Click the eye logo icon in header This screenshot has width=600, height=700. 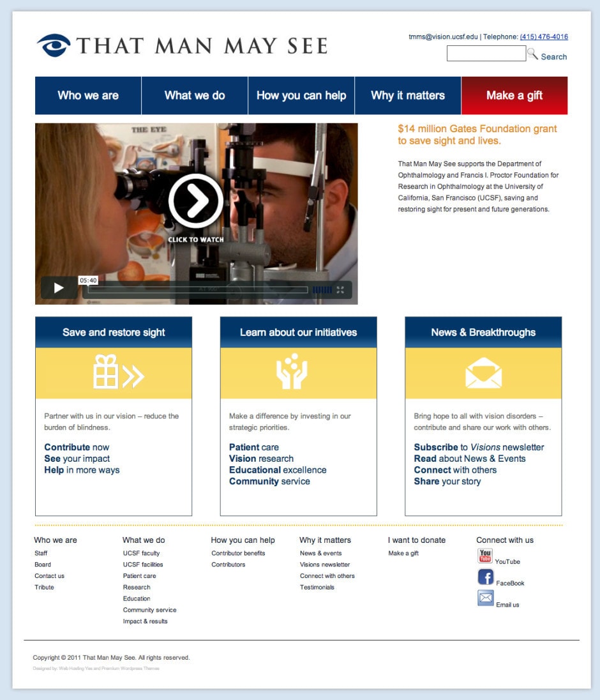pyautogui.click(x=54, y=45)
